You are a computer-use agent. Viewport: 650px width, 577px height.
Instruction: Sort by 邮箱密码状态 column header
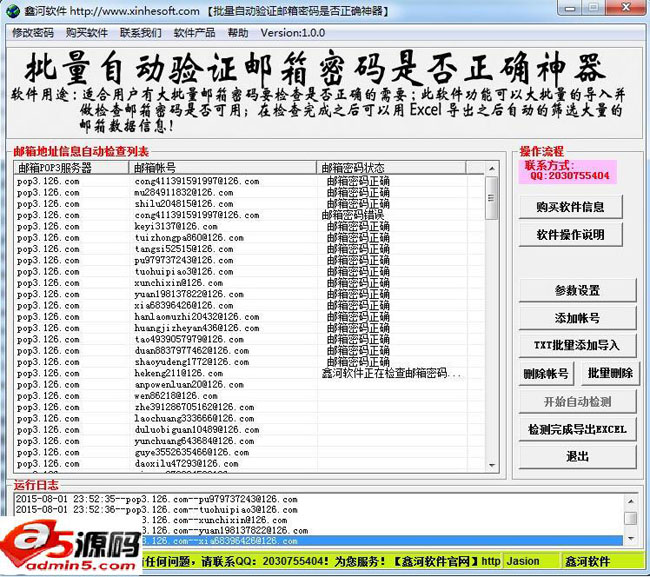[391, 167]
